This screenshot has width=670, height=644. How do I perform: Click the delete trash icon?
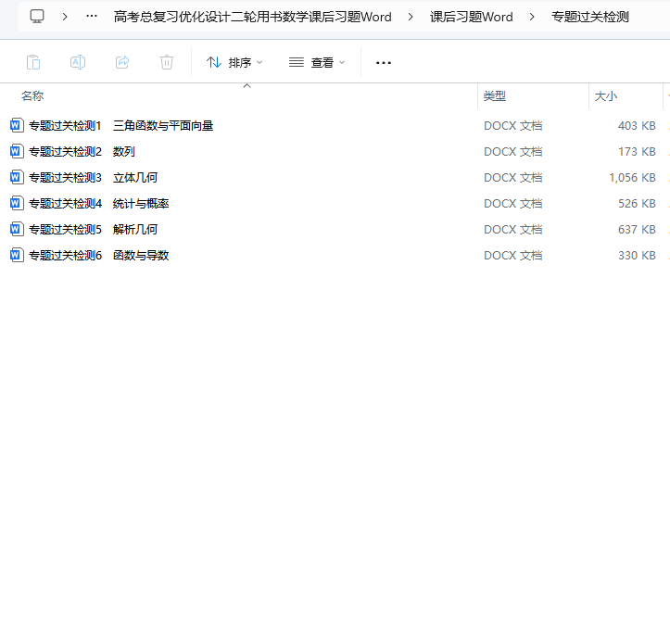[167, 62]
